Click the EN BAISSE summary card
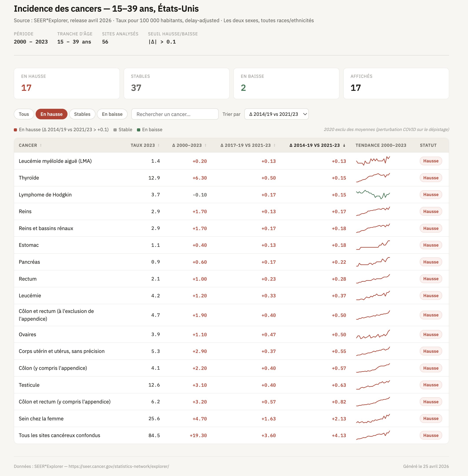468x476 pixels. (x=286, y=84)
